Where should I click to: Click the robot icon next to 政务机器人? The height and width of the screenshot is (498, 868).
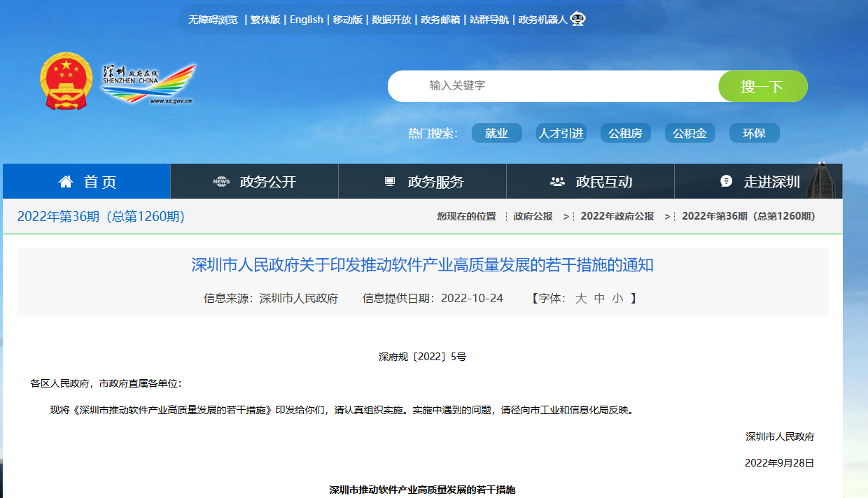tap(577, 19)
